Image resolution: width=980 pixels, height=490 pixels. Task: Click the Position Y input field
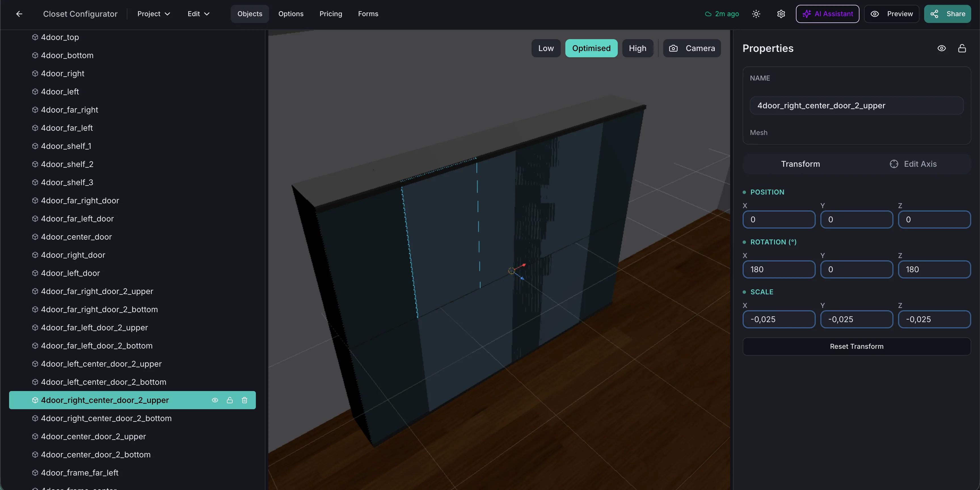coord(856,219)
